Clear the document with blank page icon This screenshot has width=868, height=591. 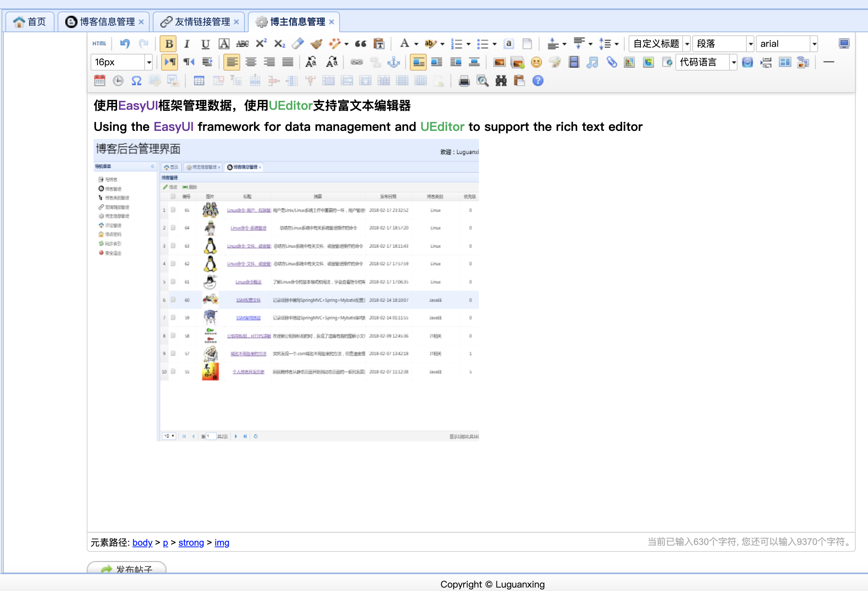[x=527, y=44]
